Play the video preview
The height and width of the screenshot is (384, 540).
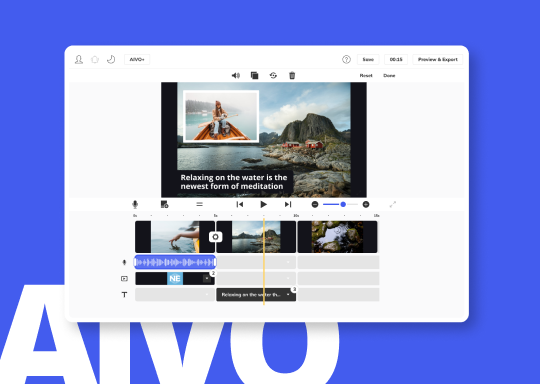(x=263, y=205)
